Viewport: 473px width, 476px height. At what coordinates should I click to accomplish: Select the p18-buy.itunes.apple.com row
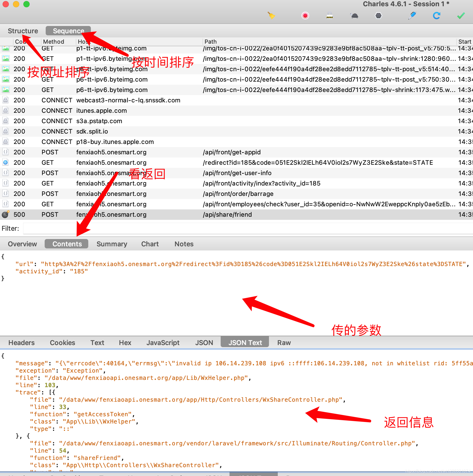point(236,142)
